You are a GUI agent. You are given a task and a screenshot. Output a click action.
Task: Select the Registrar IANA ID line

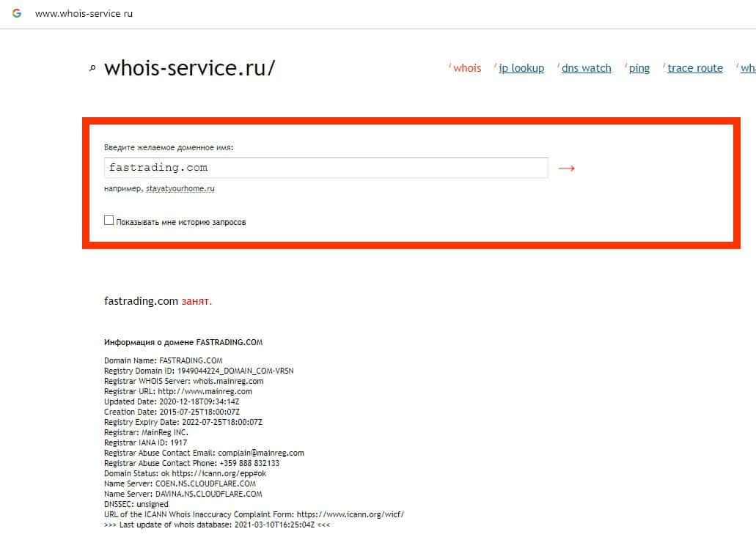pos(146,442)
